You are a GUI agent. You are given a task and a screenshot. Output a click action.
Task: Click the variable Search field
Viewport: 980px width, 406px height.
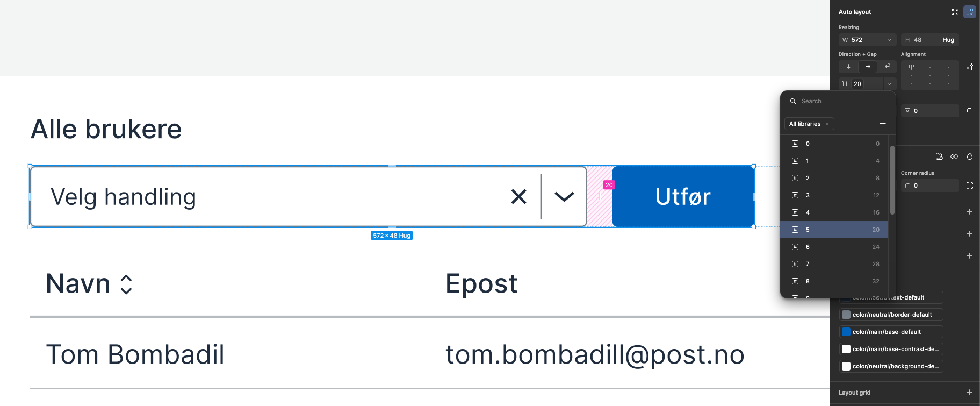tap(838, 101)
